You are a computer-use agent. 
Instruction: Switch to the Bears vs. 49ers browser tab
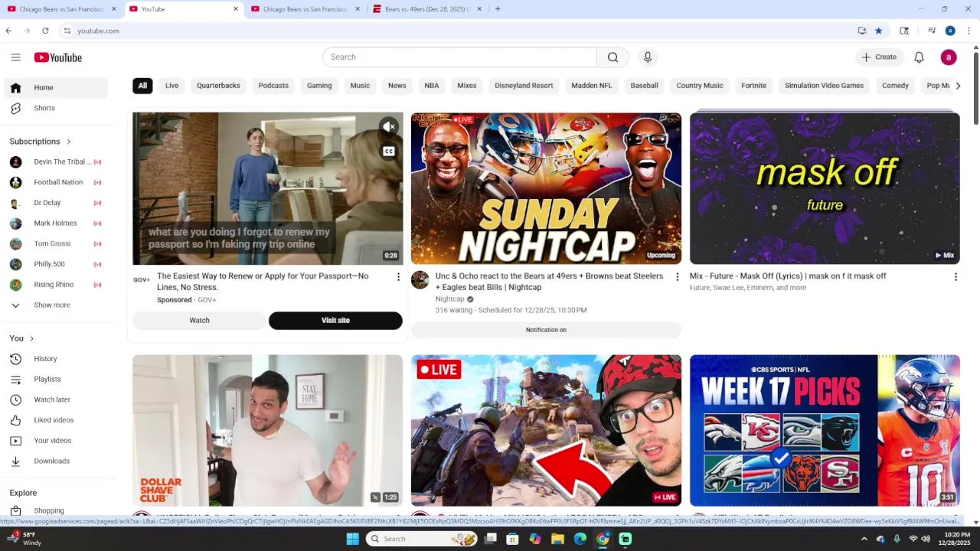click(x=427, y=9)
